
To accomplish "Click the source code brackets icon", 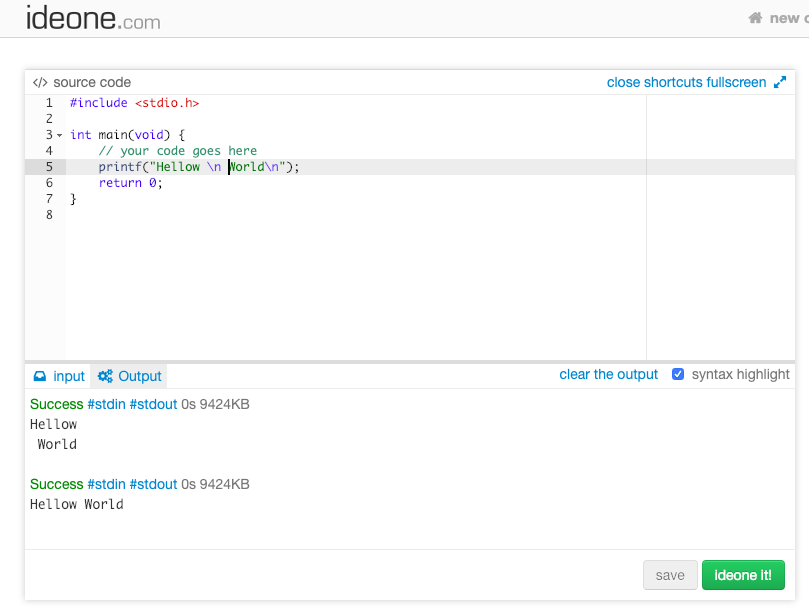I will click(x=40, y=83).
